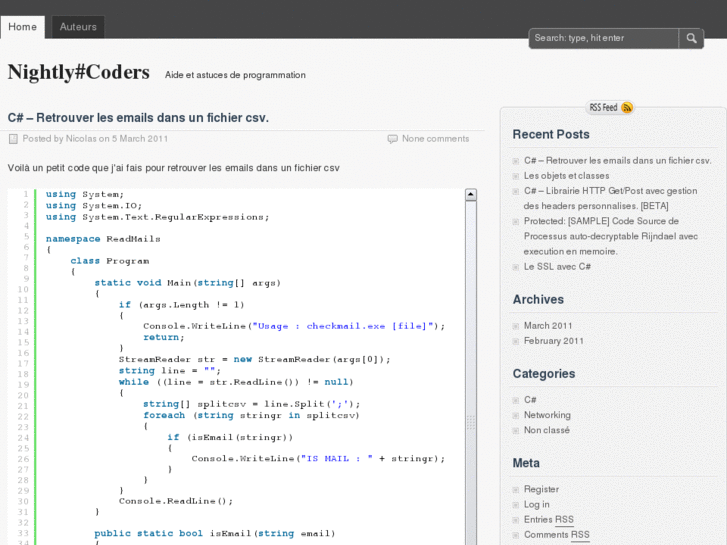Click code line 'using System.Text.RegularExpressions;'
727x545 pixels.
coord(157,217)
